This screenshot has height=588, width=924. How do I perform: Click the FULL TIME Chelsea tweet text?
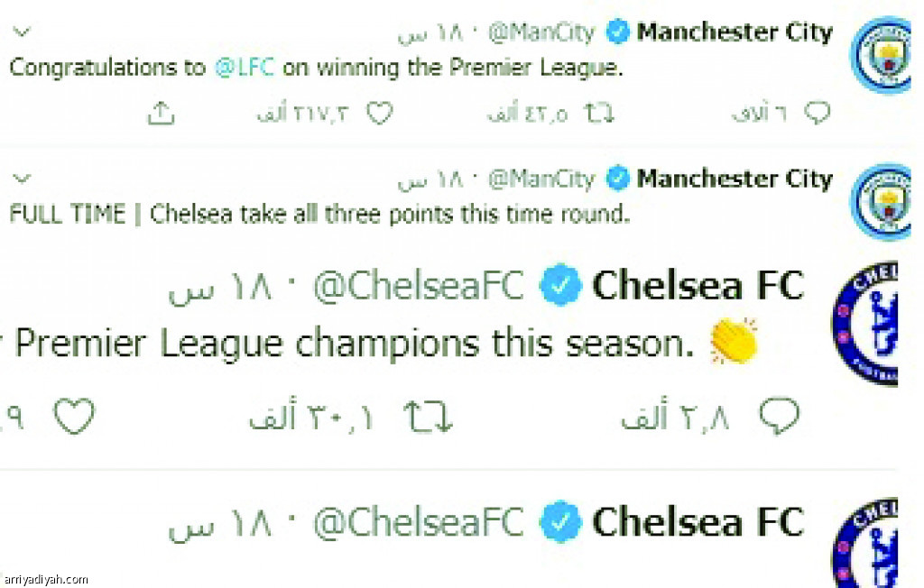(320, 215)
